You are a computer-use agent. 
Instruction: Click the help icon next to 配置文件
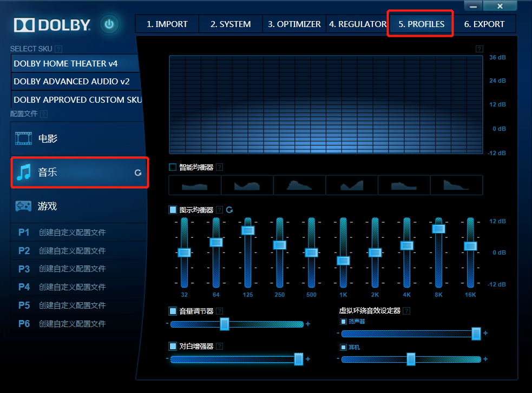tap(44, 114)
